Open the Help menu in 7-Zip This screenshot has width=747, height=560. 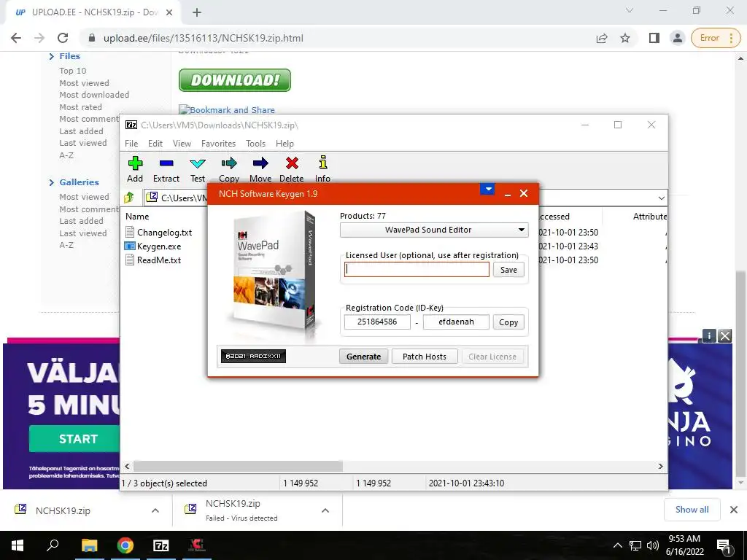285,144
